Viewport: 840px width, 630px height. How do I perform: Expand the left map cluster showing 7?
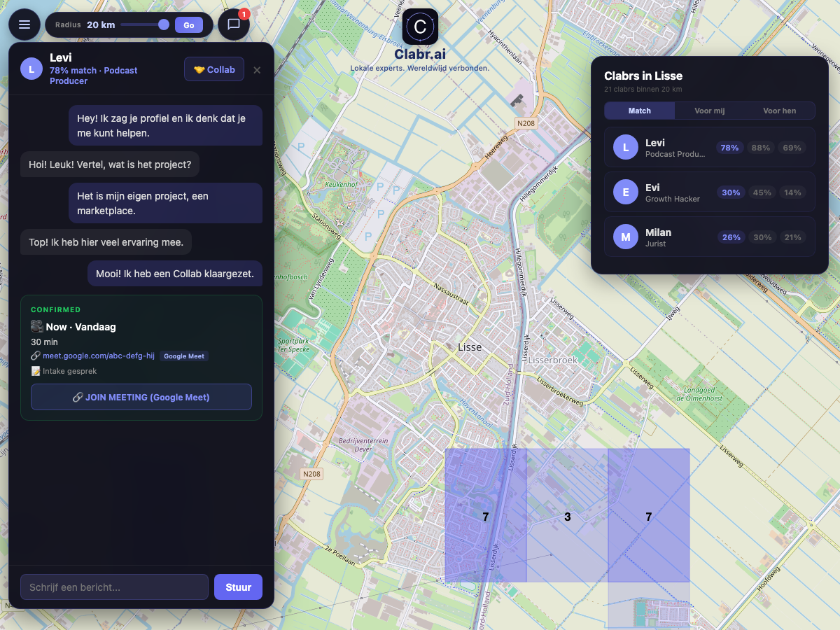(485, 517)
